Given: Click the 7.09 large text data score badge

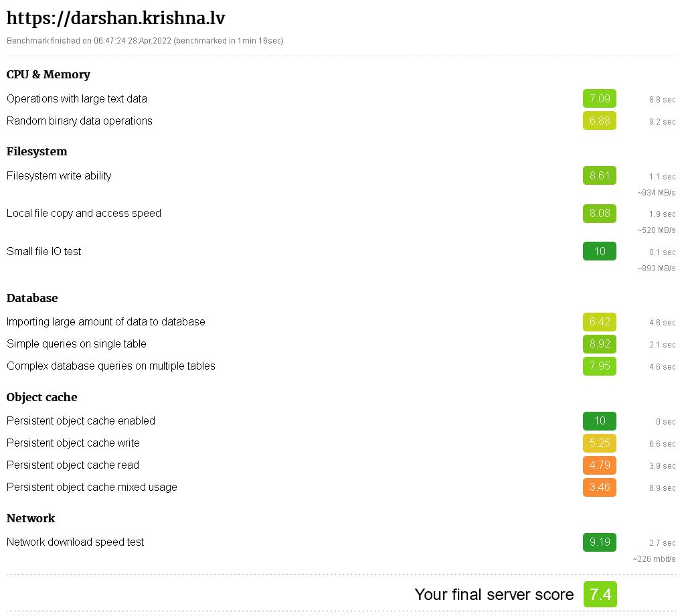Looking at the screenshot, I should [600, 98].
